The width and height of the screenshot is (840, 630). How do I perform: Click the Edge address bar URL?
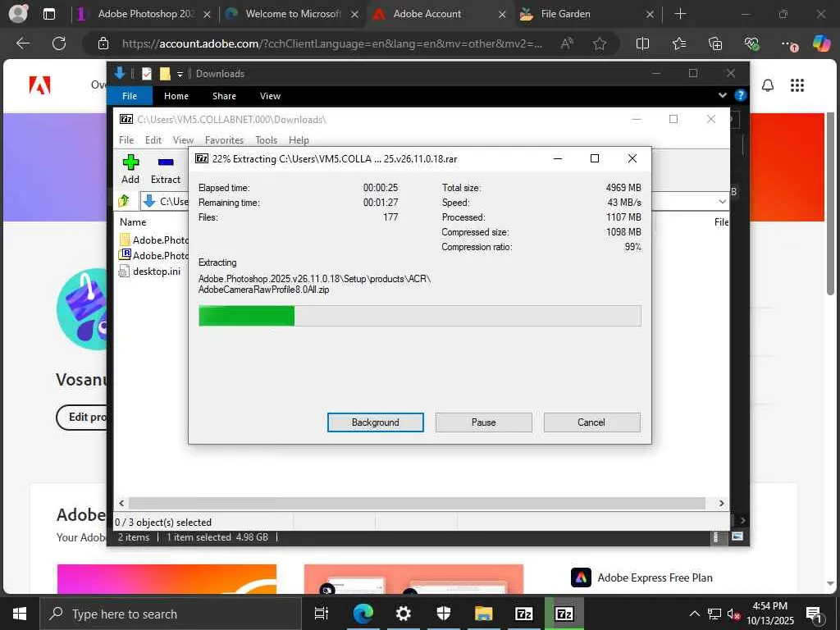click(x=332, y=43)
